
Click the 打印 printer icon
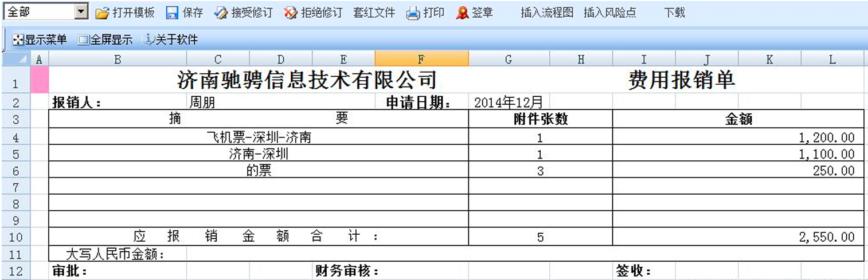[413, 13]
